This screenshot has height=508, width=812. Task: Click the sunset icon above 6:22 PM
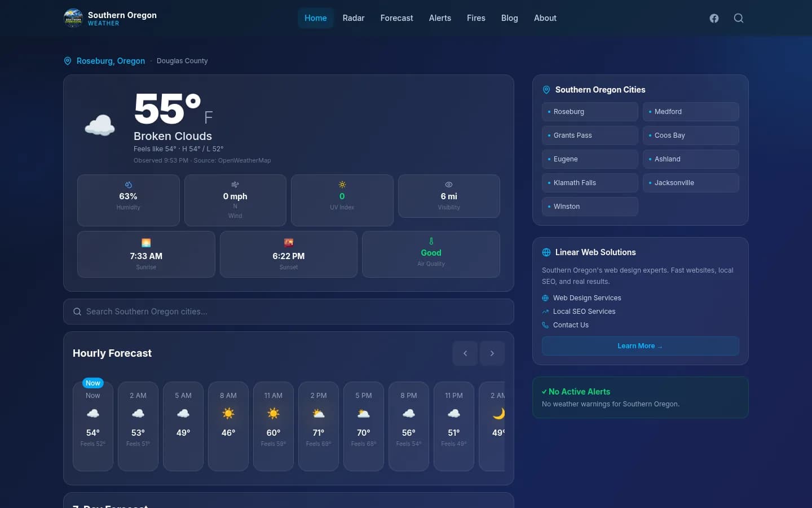pos(289,243)
